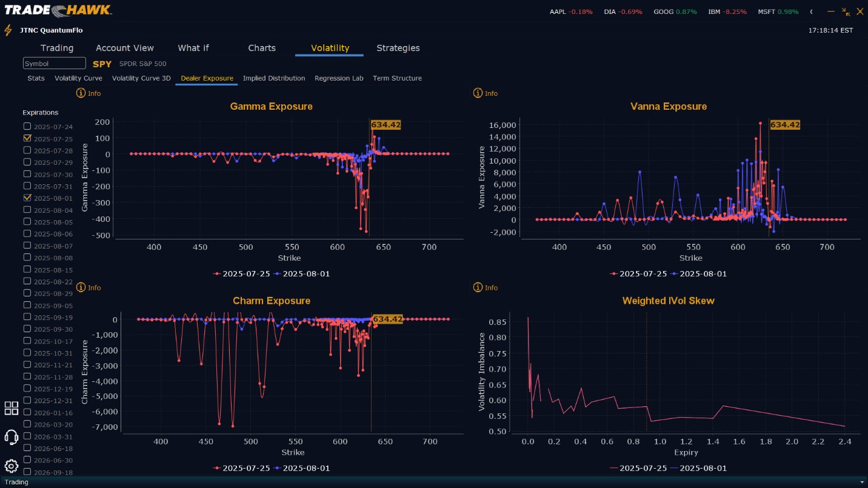Open the Volatility Curve 3D sub-tab
This screenshot has width=868, height=488.
[141, 78]
